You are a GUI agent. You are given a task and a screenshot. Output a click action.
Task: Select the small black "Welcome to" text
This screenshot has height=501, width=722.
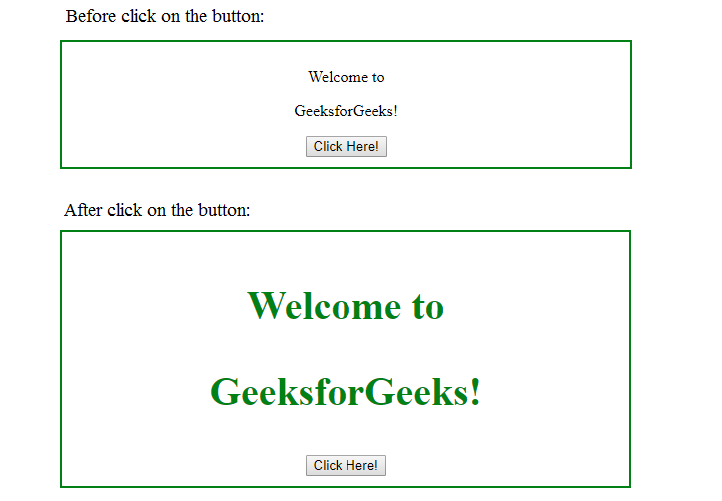[346, 77]
